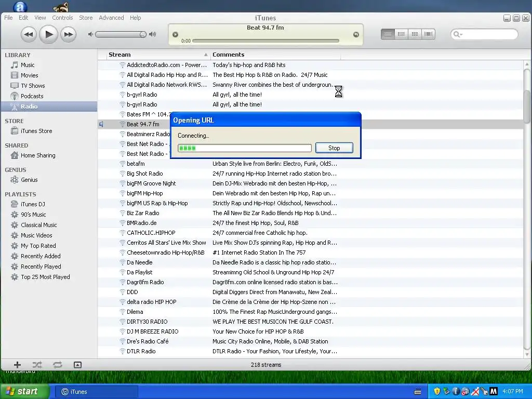Viewport: 532px width, 399px height.
Task: Click Stop in Opening URL dialog
Action: [334, 148]
